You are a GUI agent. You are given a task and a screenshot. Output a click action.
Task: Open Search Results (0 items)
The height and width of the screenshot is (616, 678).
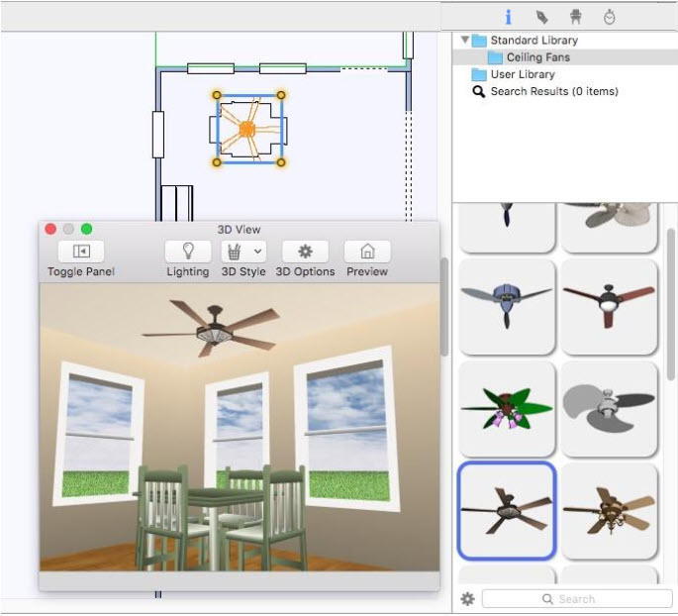coord(544,91)
